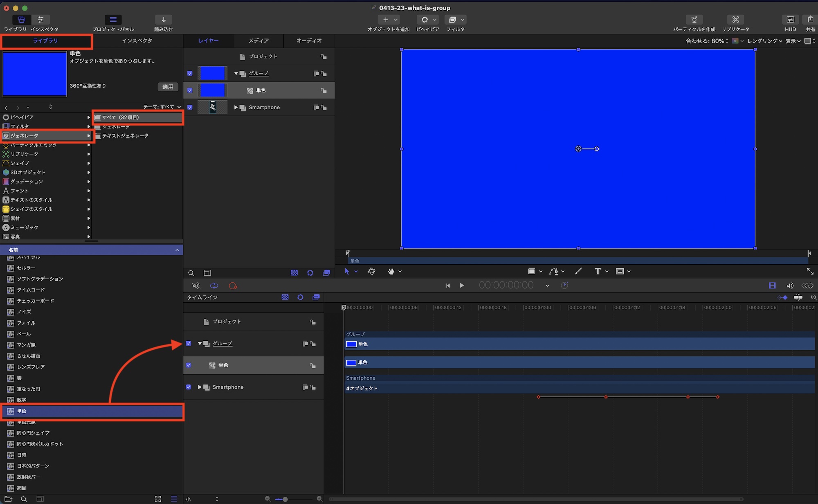This screenshot has height=504, width=818.
Task: Toggle the record animation button
Action: (x=233, y=286)
